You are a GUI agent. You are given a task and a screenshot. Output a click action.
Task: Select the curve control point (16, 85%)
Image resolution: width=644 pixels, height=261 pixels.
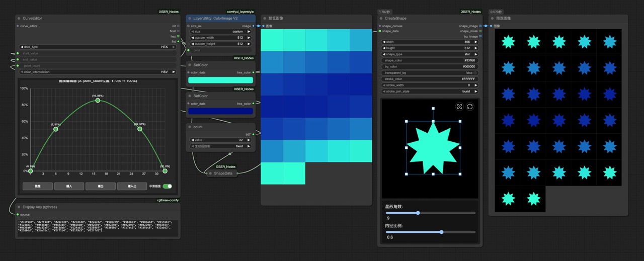pos(98,101)
